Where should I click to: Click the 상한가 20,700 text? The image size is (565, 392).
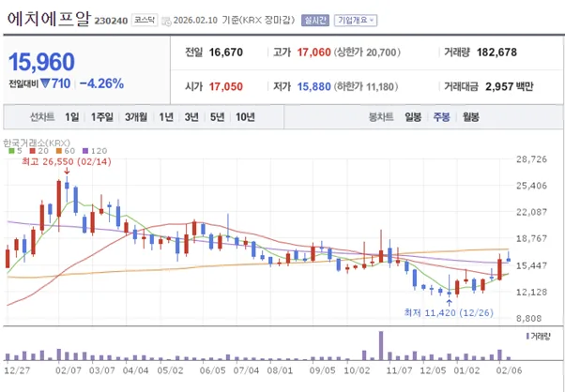click(x=368, y=53)
